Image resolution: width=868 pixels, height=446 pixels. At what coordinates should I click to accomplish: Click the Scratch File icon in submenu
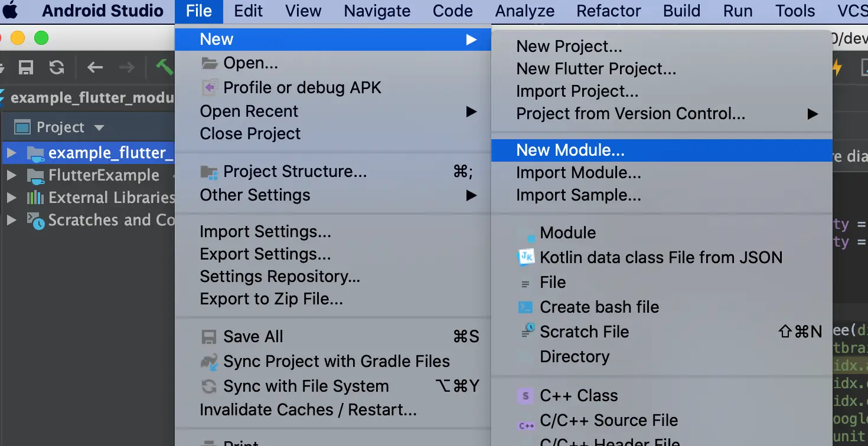tap(527, 332)
